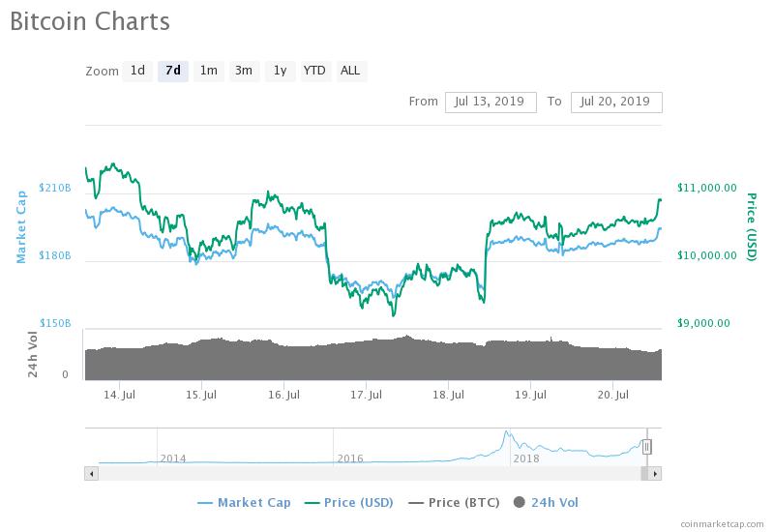Switch zoom to 3m
774x532 pixels.
pos(244,71)
